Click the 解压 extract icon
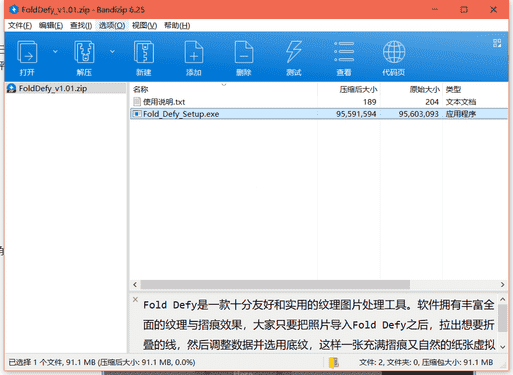Screen dimensions: 513x375 [84, 52]
